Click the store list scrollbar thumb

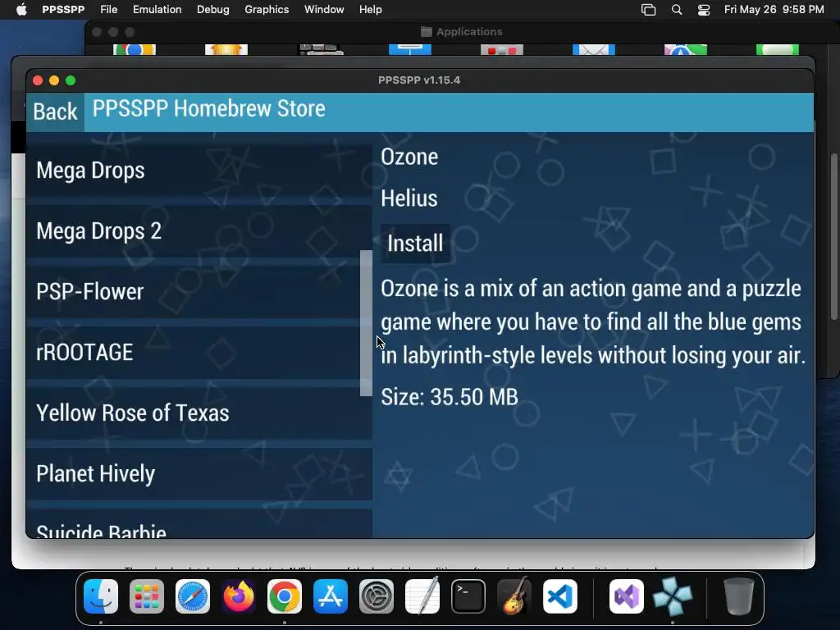[x=366, y=323]
